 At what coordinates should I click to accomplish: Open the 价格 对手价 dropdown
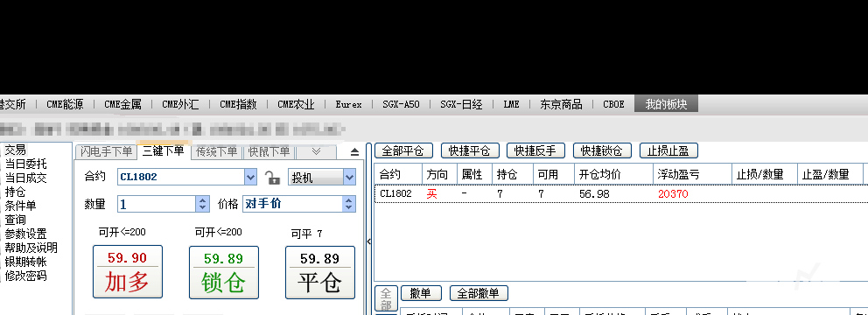[x=348, y=204]
